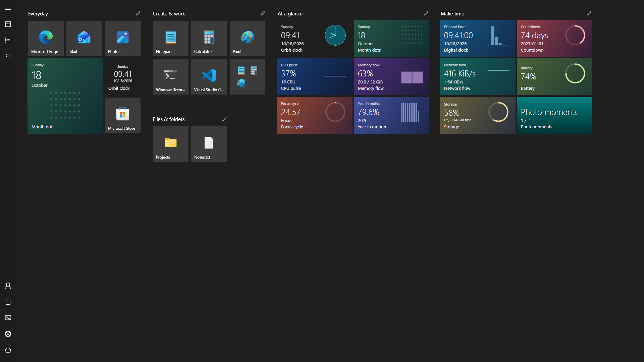Open the Network flow 416 KiB/s tile
The image size is (644, 362).
478,77
